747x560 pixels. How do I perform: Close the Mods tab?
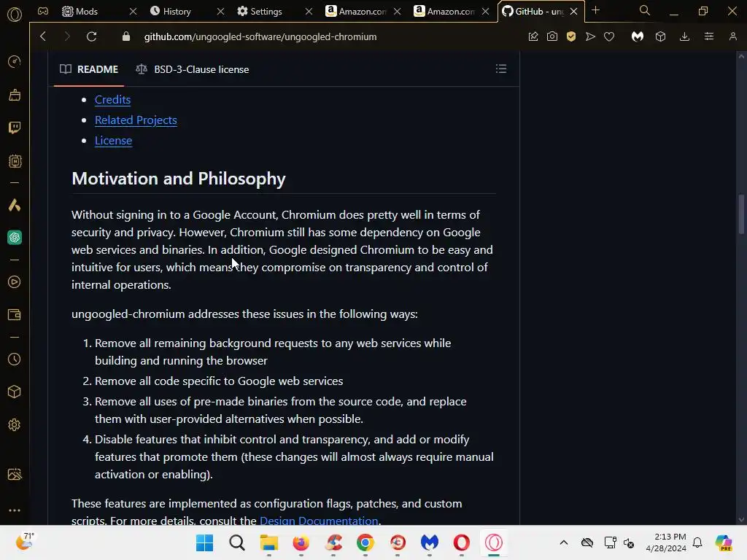click(133, 11)
